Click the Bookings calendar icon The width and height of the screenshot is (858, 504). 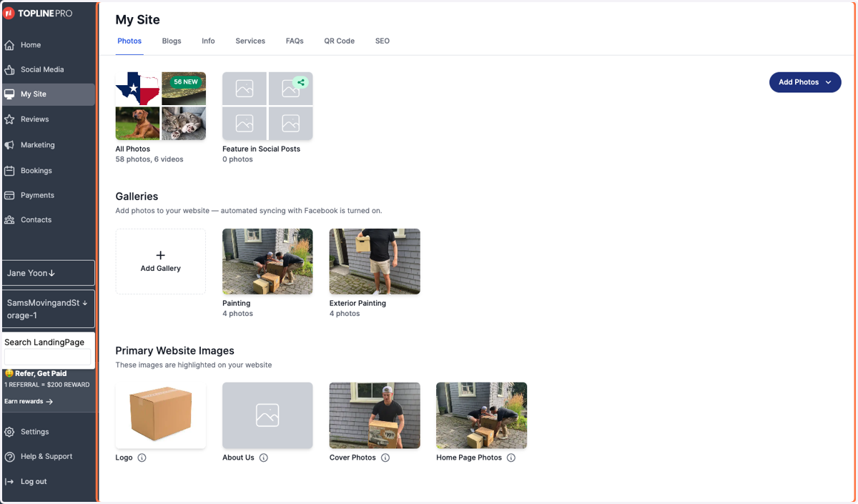coord(9,171)
